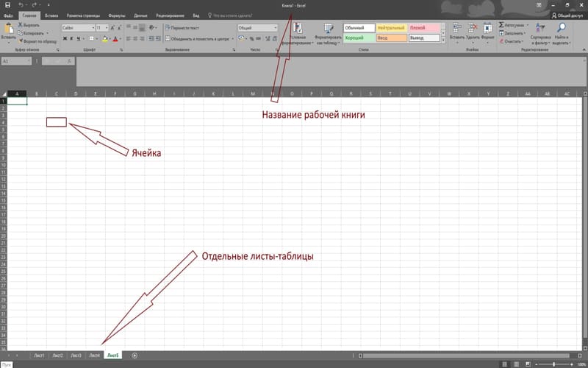Apply the red font color

click(115, 39)
